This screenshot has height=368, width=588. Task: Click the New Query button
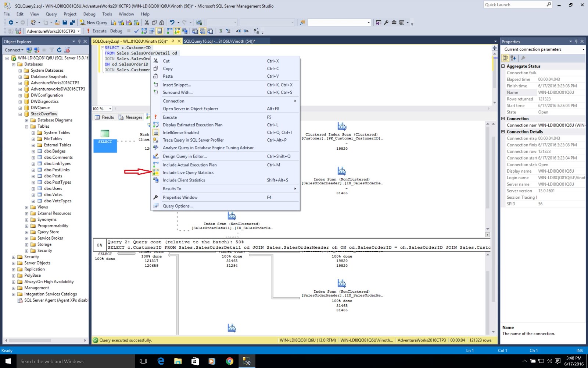coord(94,22)
